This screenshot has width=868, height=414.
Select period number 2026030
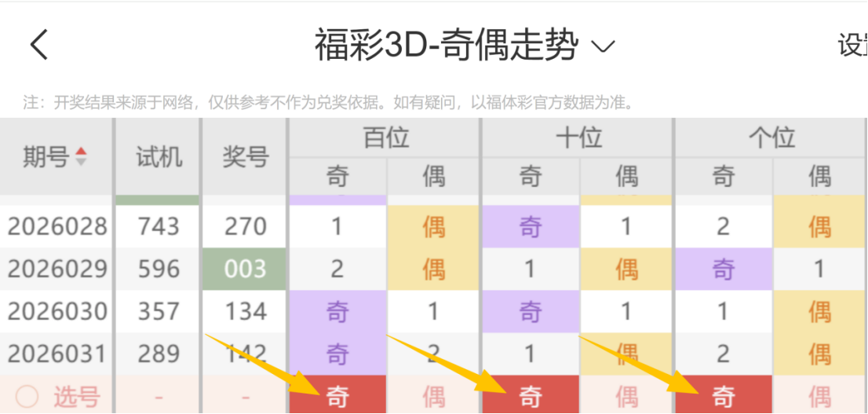(57, 311)
